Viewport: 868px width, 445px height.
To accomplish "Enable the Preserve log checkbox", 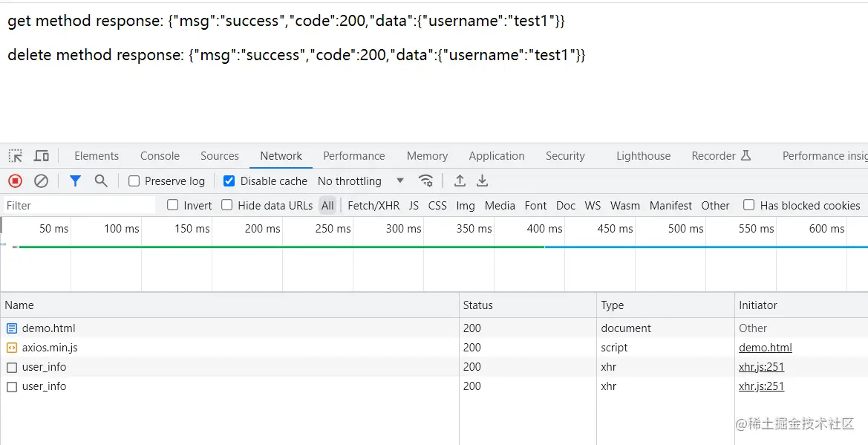I will (134, 181).
